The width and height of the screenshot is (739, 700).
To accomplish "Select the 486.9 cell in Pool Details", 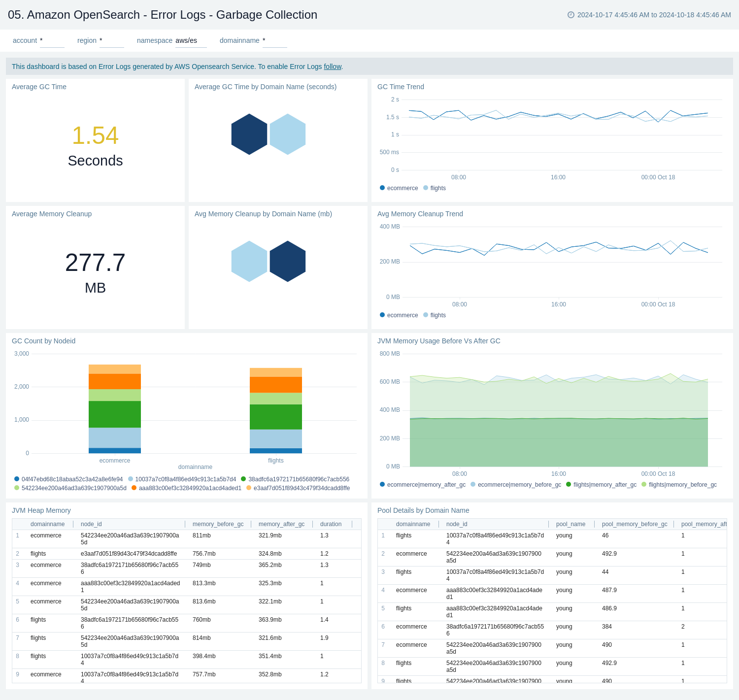I will click(609, 608).
